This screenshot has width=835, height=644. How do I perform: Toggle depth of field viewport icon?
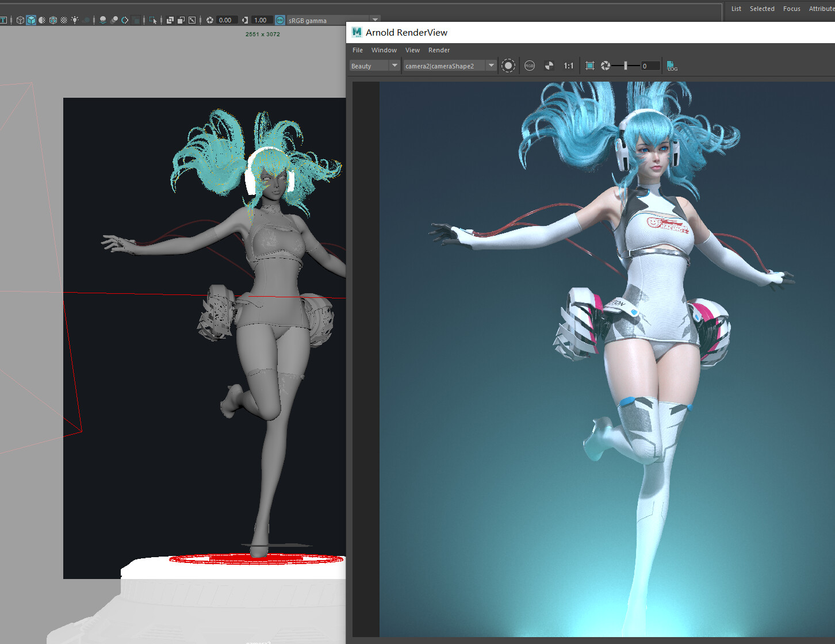click(x=136, y=20)
